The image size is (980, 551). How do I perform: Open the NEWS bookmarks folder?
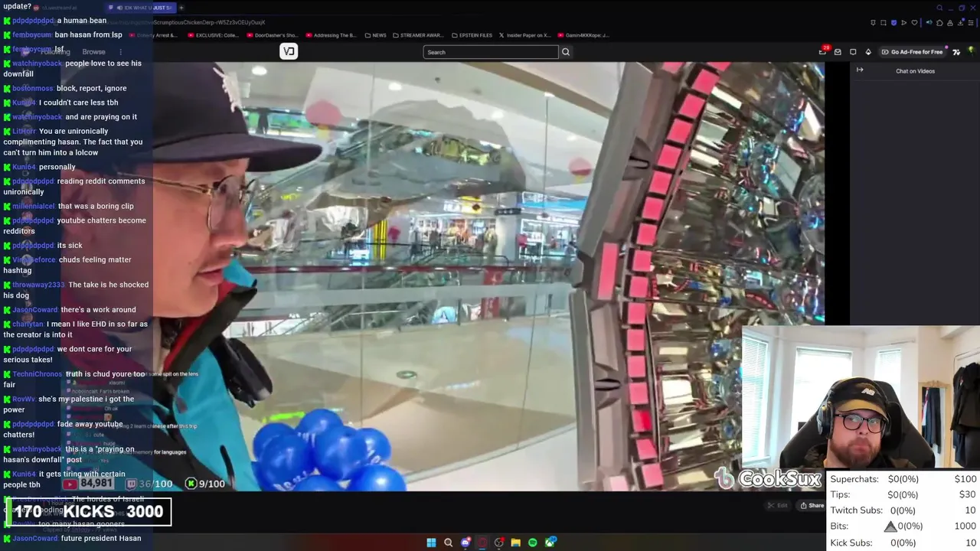click(x=375, y=35)
